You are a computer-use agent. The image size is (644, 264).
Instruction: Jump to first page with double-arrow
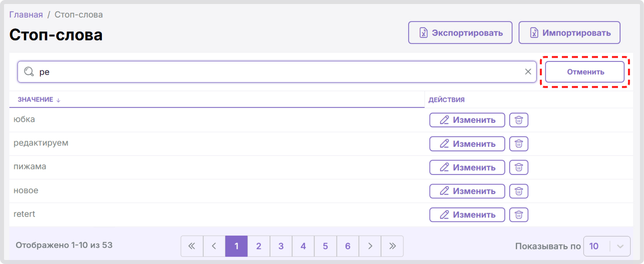(192, 246)
